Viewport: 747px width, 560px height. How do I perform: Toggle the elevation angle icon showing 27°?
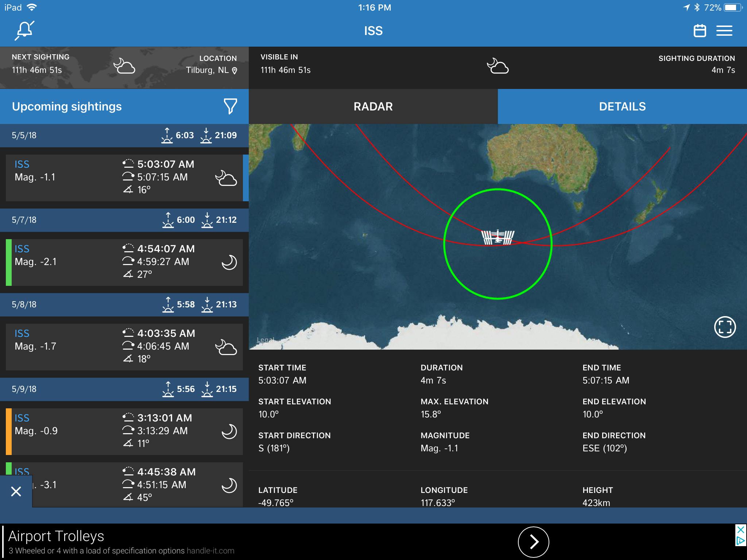(x=128, y=274)
